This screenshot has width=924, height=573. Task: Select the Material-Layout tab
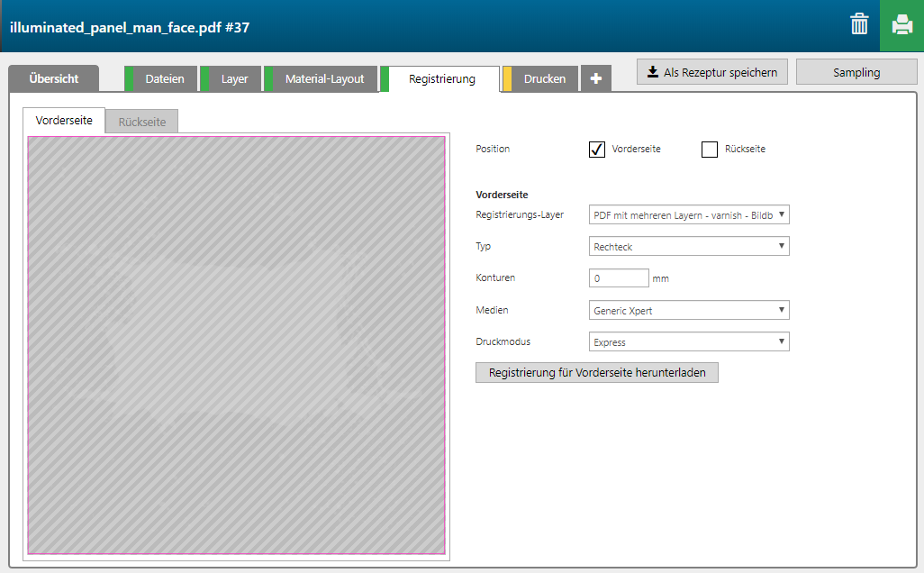[324, 78]
